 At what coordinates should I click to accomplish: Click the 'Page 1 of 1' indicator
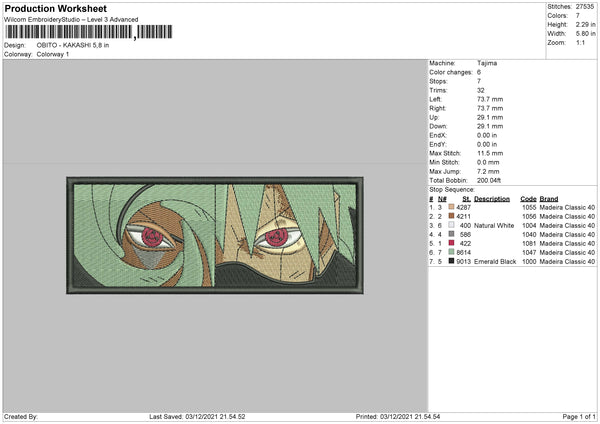point(579,416)
